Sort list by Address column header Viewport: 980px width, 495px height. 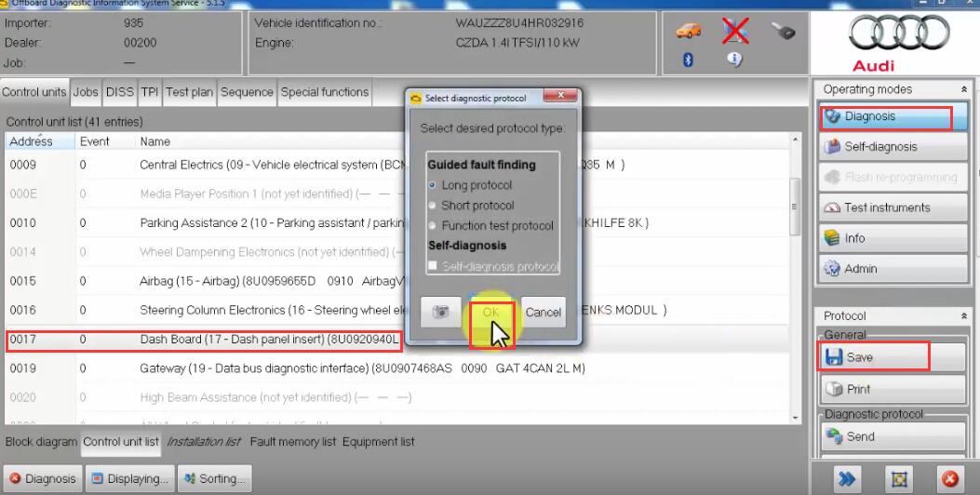40,141
